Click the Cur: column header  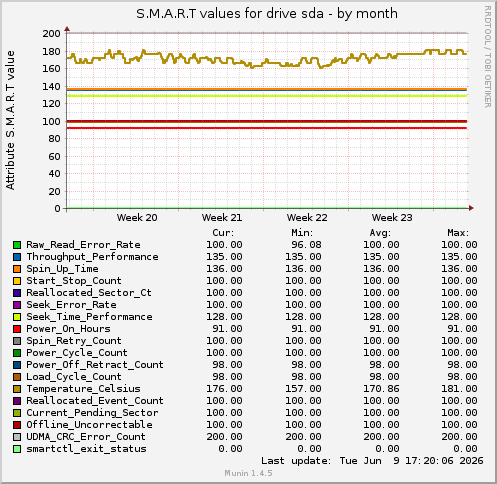point(223,233)
